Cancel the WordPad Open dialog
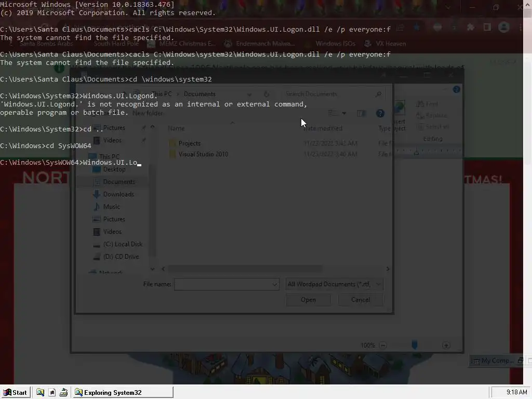This screenshot has width=532, height=399. click(361, 300)
